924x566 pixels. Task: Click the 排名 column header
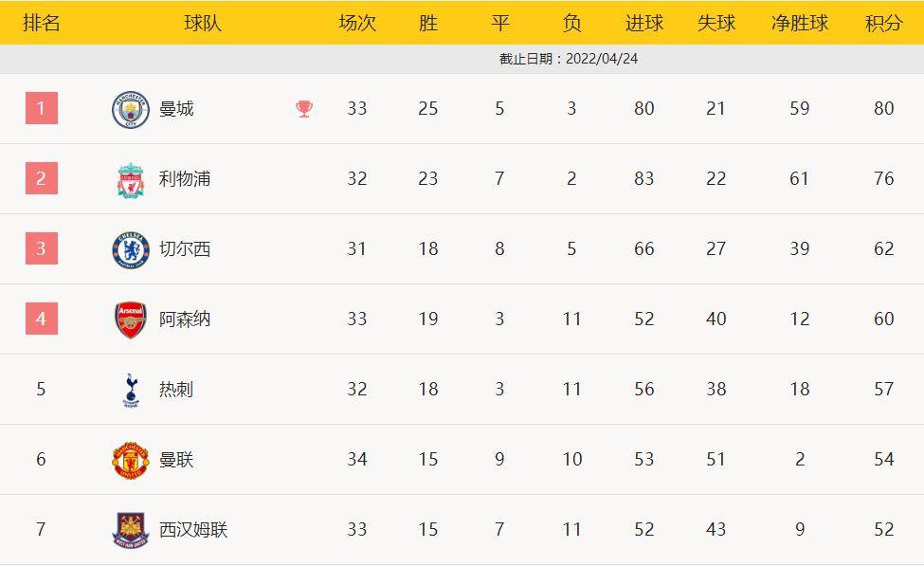41,23
